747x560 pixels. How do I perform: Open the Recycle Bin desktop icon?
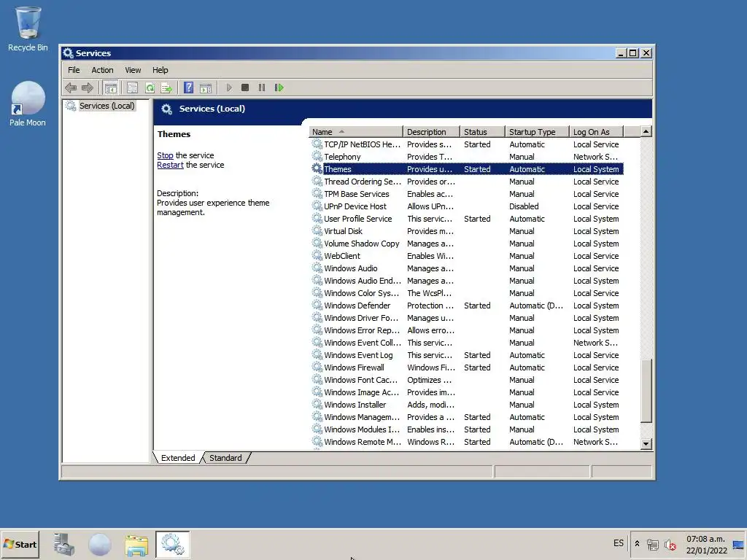click(28, 28)
